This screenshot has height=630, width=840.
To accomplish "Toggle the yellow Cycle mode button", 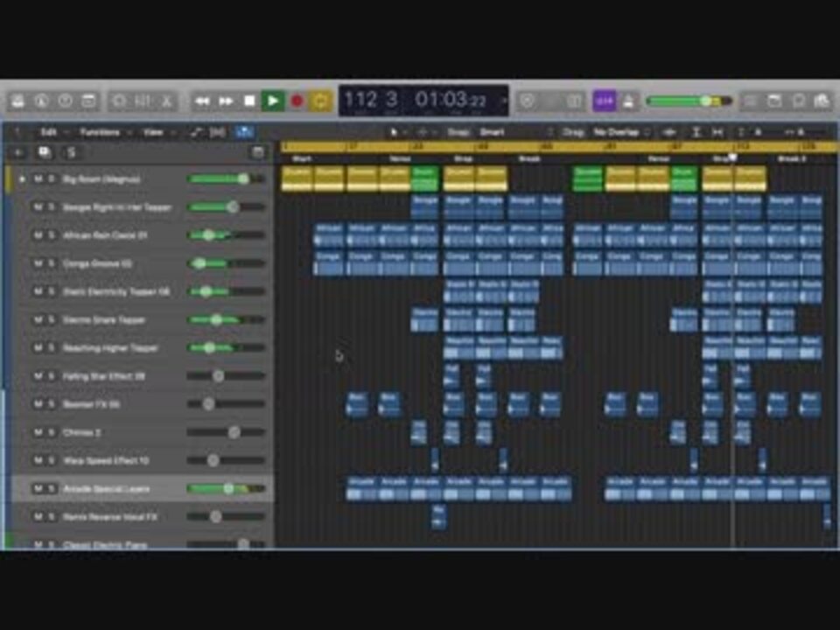I will click(x=320, y=101).
